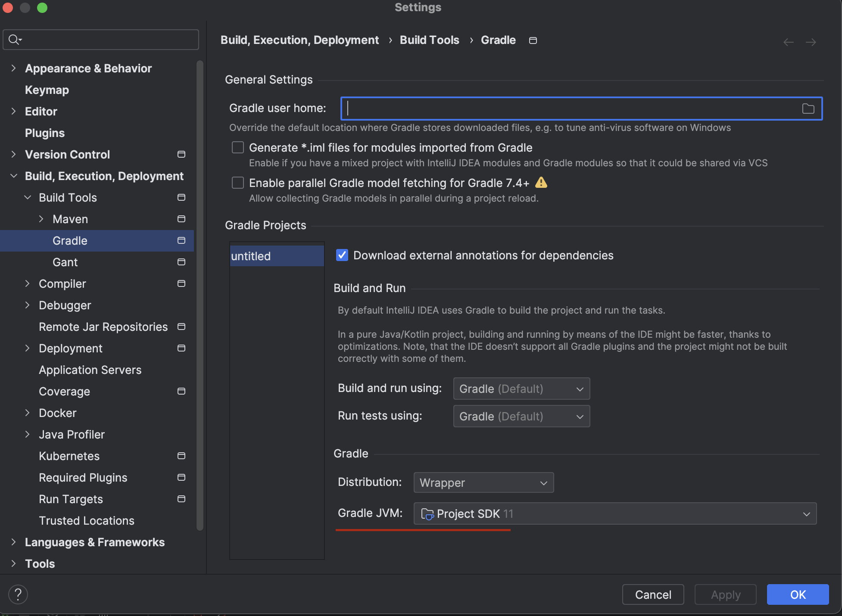The image size is (842, 616).
Task: Expand the Maven node
Action: [41, 219]
